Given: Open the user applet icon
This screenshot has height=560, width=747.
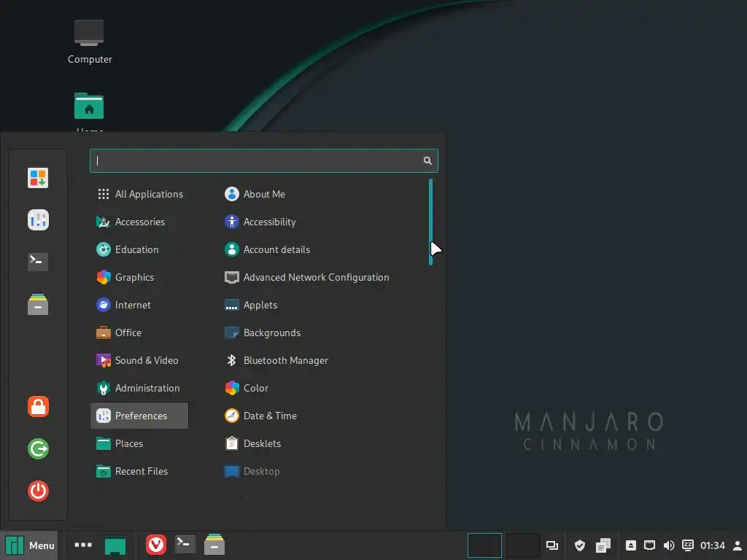Looking at the screenshot, I should [x=737, y=545].
